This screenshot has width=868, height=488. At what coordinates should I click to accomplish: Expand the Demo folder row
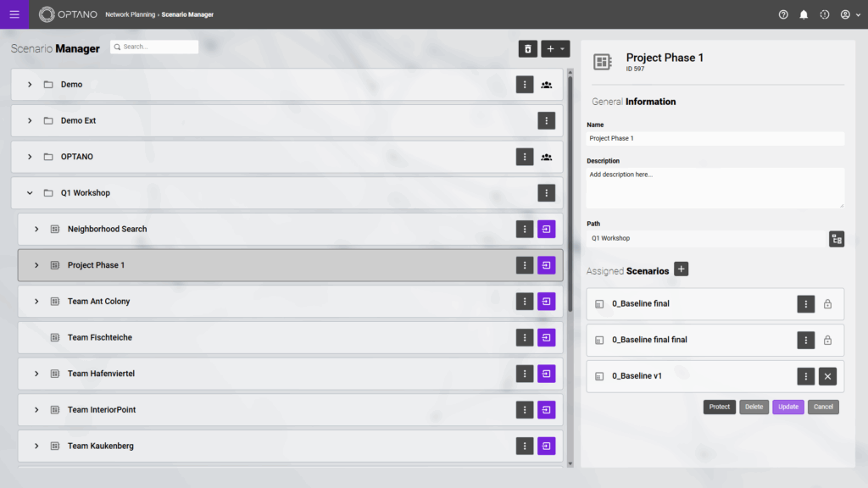pyautogui.click(x=30, y=84)
